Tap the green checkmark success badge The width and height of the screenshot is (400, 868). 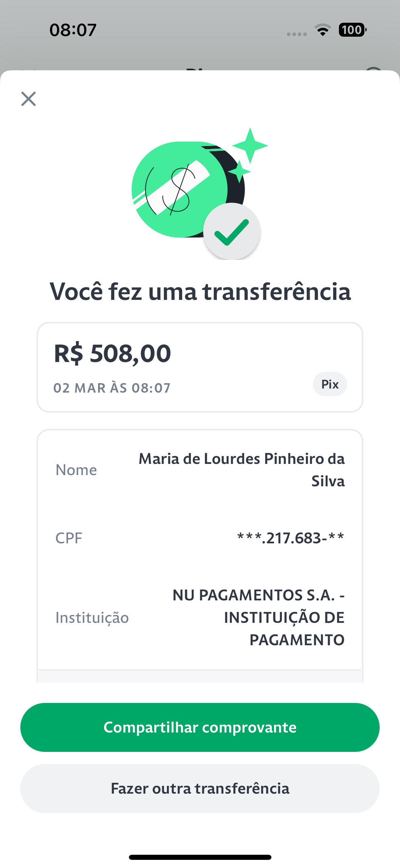[232, 232]
